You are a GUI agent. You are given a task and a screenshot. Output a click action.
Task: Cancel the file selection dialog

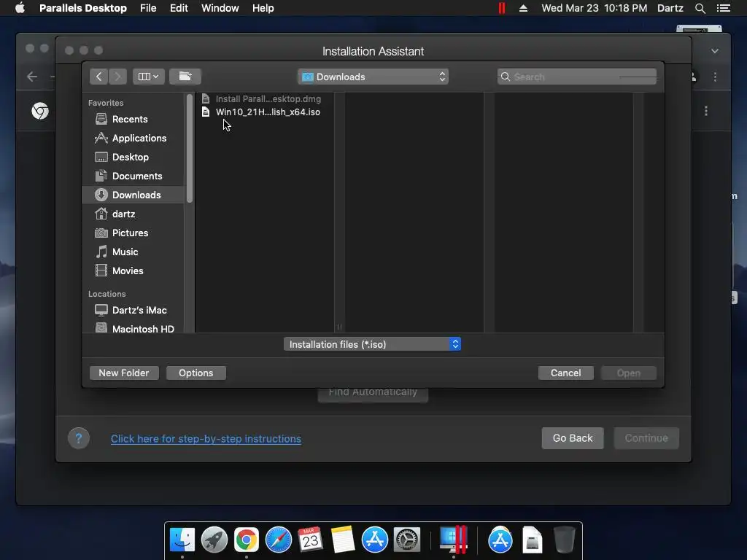pyautogui.click(x=565, y=373)
